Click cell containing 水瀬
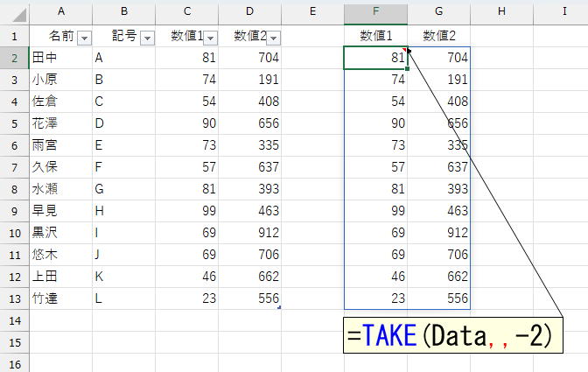588x372 pixels. pos(60,189)
